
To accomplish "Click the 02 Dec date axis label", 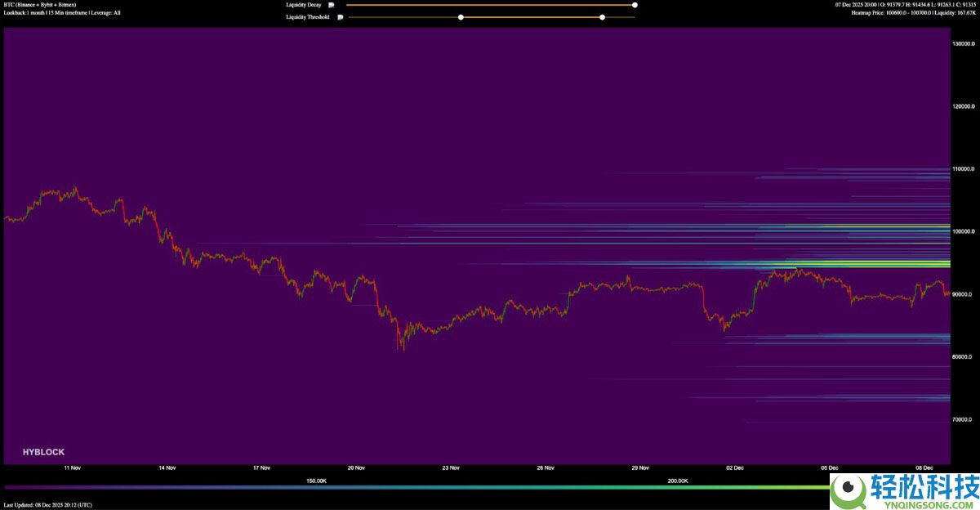I will tap(734, 468).
